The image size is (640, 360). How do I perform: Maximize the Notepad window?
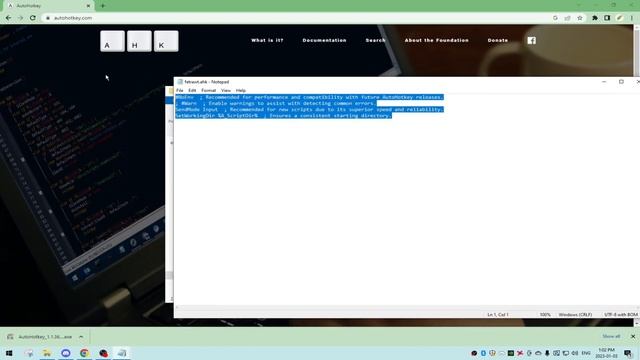tap(621, 82)
